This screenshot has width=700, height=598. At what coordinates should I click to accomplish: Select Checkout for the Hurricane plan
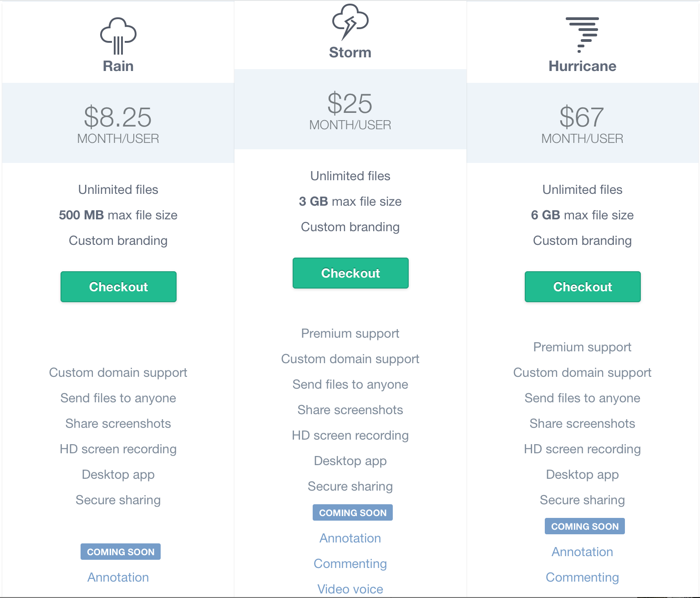[x=583, y=287]
